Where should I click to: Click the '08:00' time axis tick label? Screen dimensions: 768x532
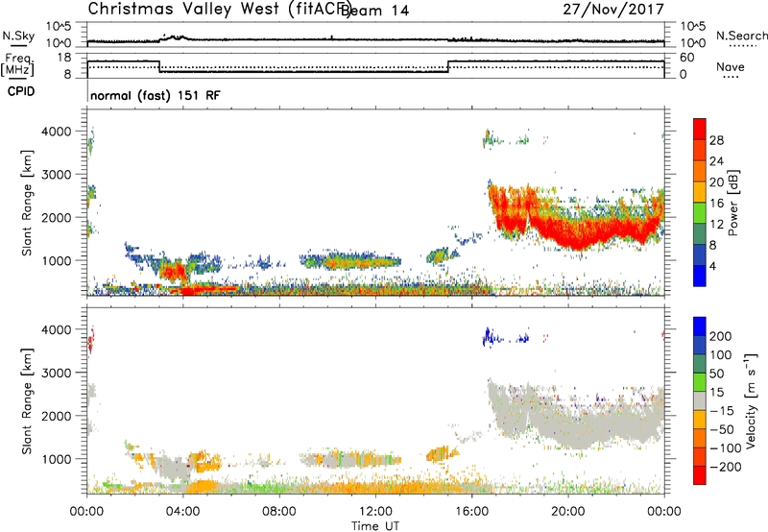coord(278,512)
